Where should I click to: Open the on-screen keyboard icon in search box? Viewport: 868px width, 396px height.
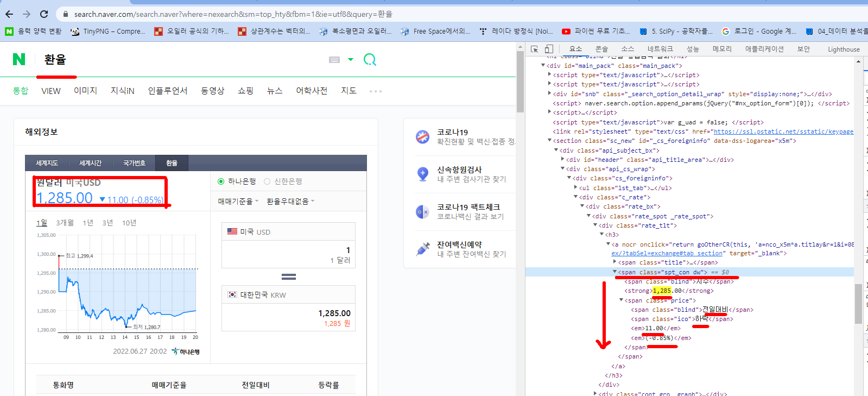coord(334,60)
